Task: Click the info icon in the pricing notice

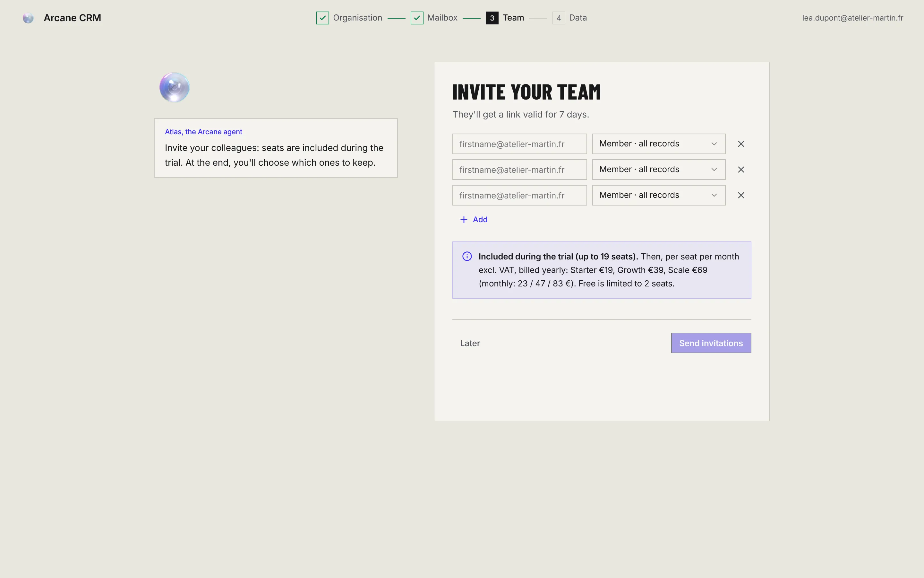Action: click(467, 256)
